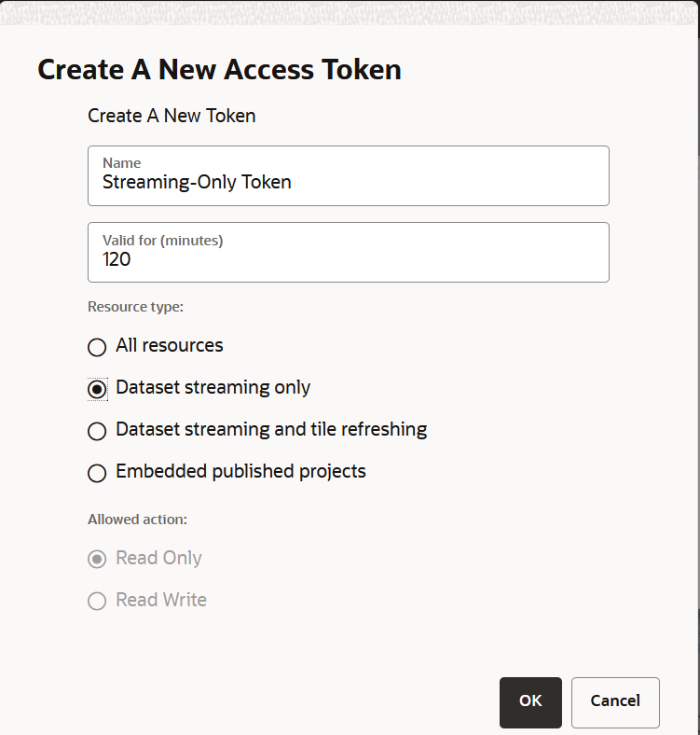The image size is (700, 735).
Task: Select the Read Write radio button
Action: click(97, 601)
